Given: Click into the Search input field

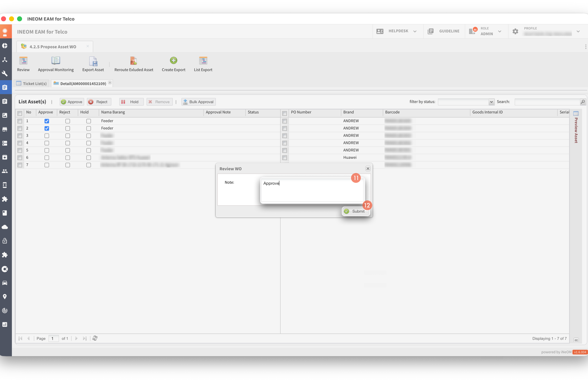Looking at the screenshot, I should tap(547, 102).
